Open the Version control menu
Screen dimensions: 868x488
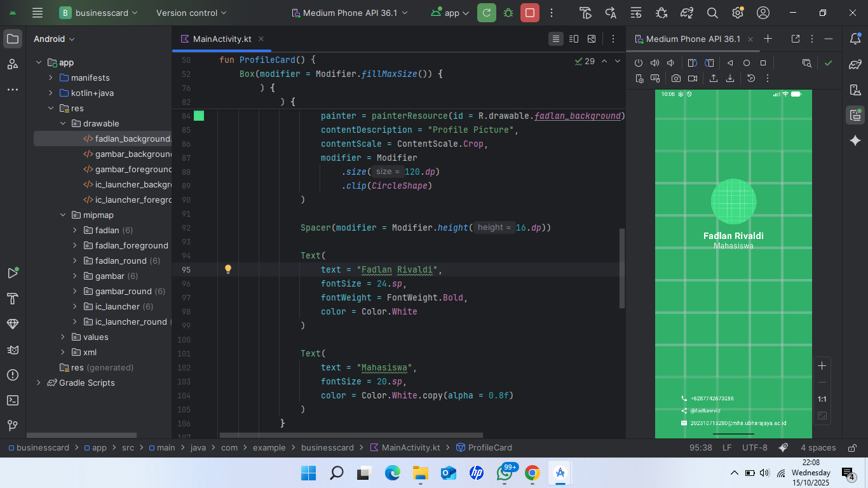(x=191, y=13)
